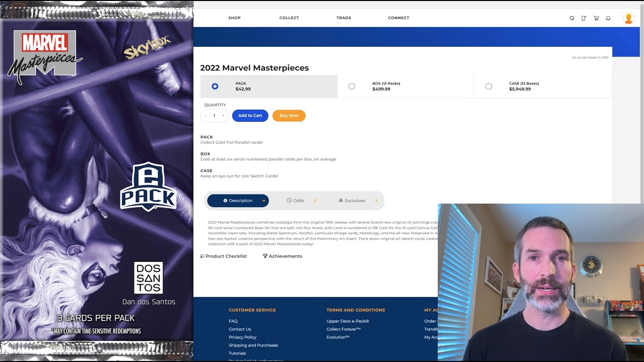Open the Shipping and Purchases footer link

pyautogui.click(x=253, y=345)
